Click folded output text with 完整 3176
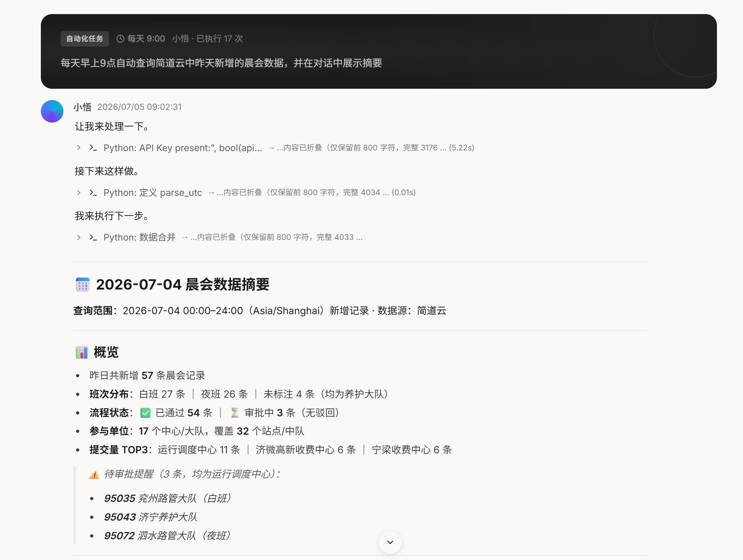The width and height of the screenshot is (743, 560). 371,148
